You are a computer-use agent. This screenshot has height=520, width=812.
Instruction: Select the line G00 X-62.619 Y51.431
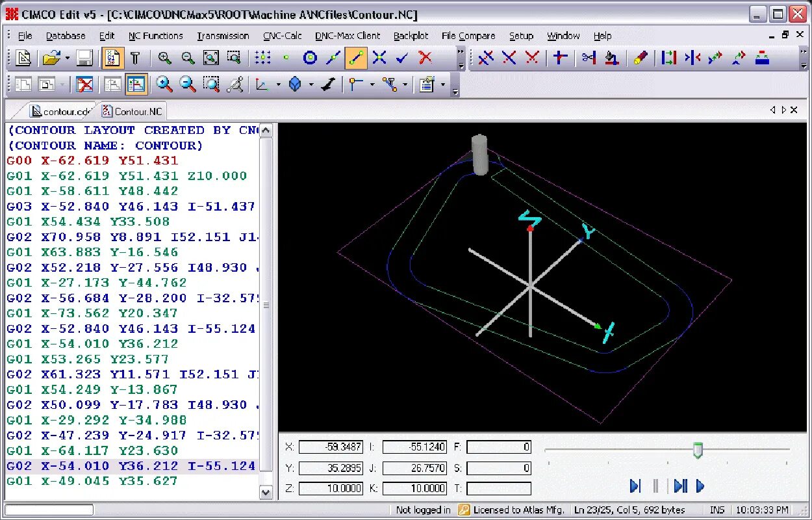point(92,160)
